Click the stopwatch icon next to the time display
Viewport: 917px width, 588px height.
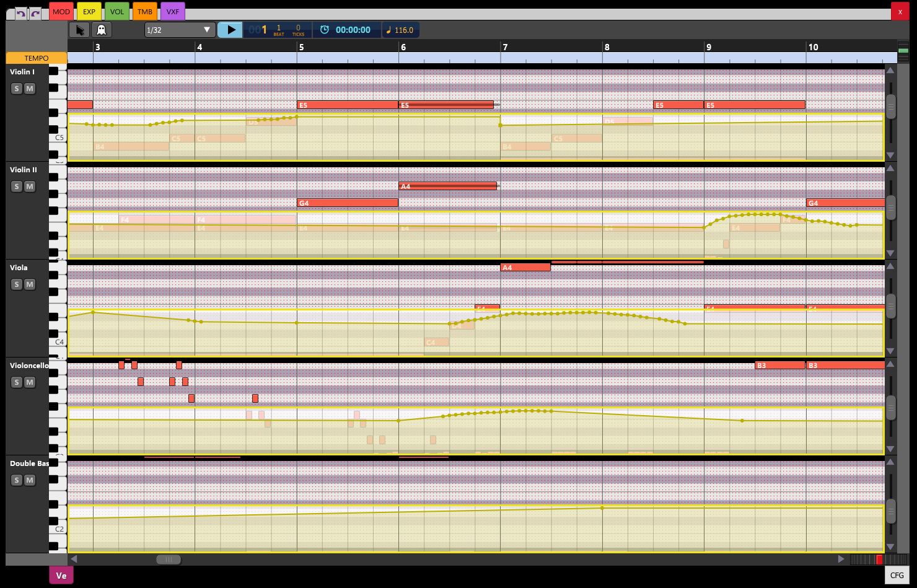click(x=325, y=29)
